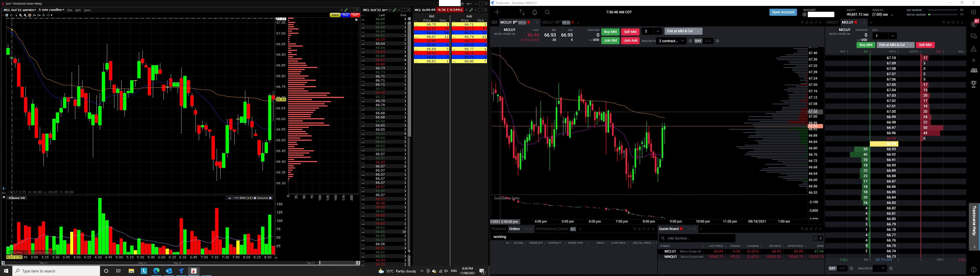Open the View menu in TWS chart
Viewport: 980px width, 276px height.
pos(87,10)
